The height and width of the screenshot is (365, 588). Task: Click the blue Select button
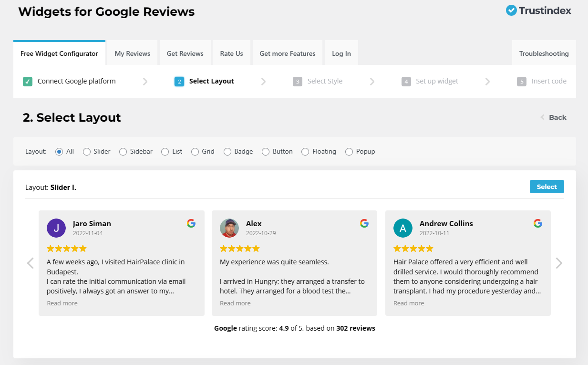[547, 187]
